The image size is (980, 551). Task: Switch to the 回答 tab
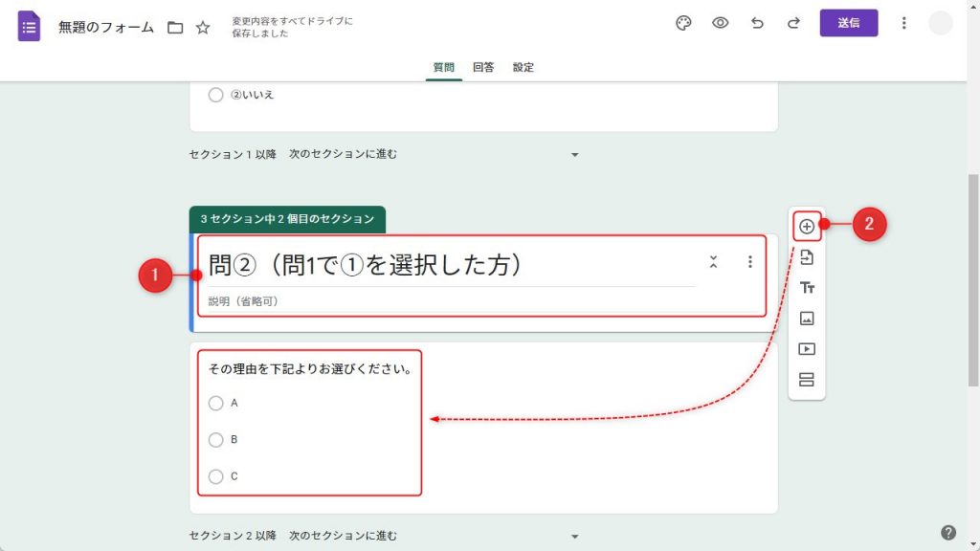coord(483,68)
